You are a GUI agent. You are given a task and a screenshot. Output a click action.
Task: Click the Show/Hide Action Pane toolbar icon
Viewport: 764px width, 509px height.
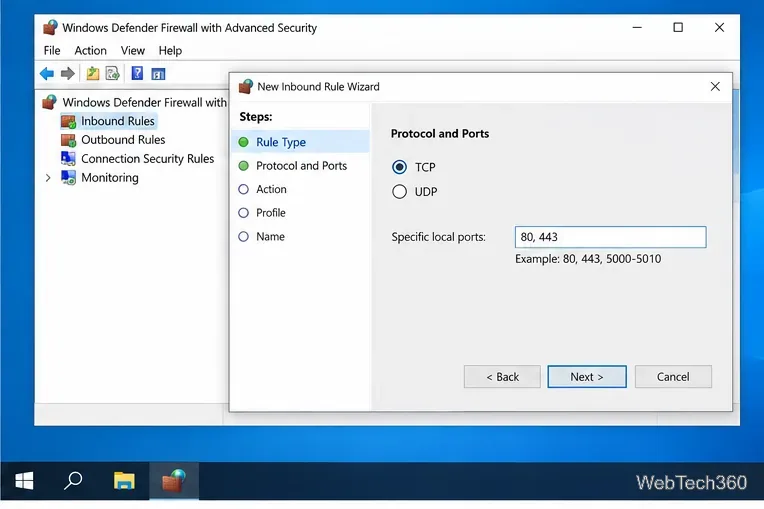158,74
